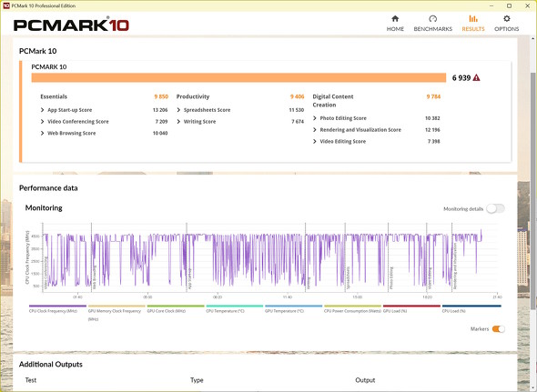Image resolution: width=537 pixels, height=392 pixels.
Task: Click the Productivity score 9 406
Action: 297,96
